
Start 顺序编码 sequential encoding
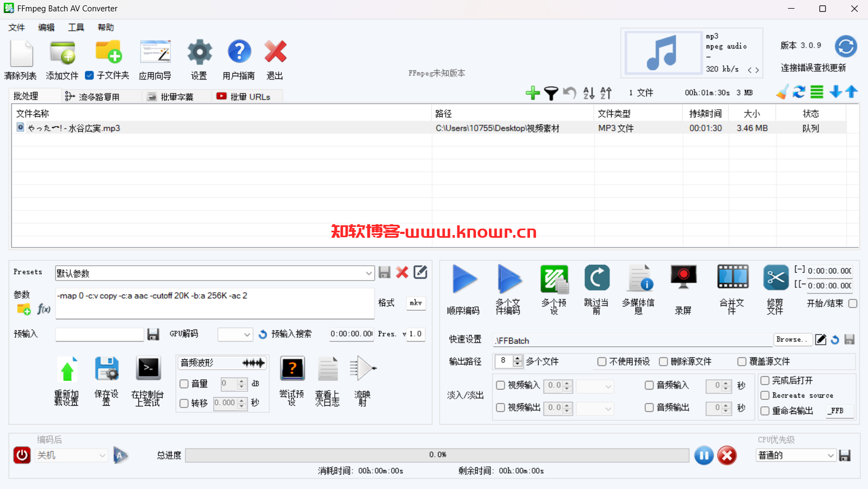pyautogui.click(x=464, y=279)
